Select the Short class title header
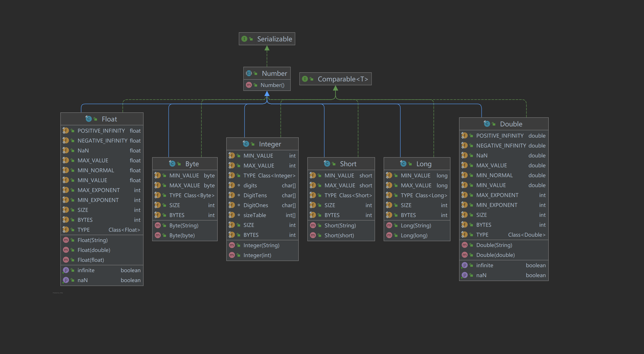 tap(348, 164)
